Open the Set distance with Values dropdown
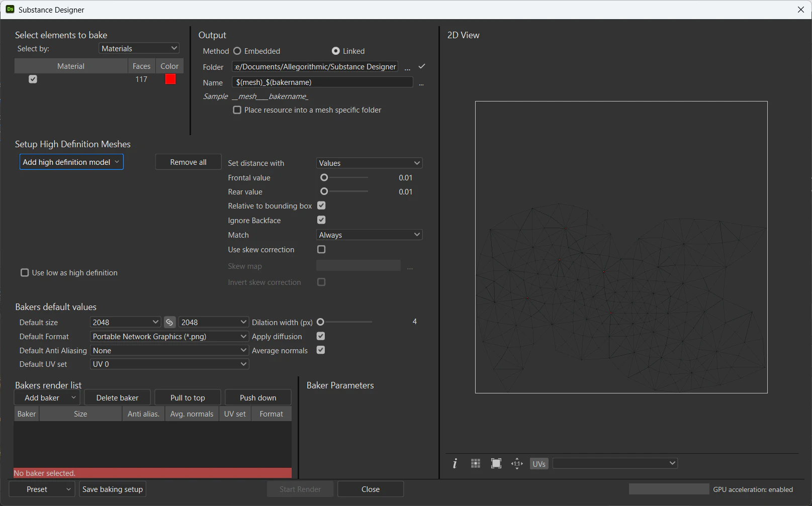The image size is (812, 506). click(x=370, y=163)
